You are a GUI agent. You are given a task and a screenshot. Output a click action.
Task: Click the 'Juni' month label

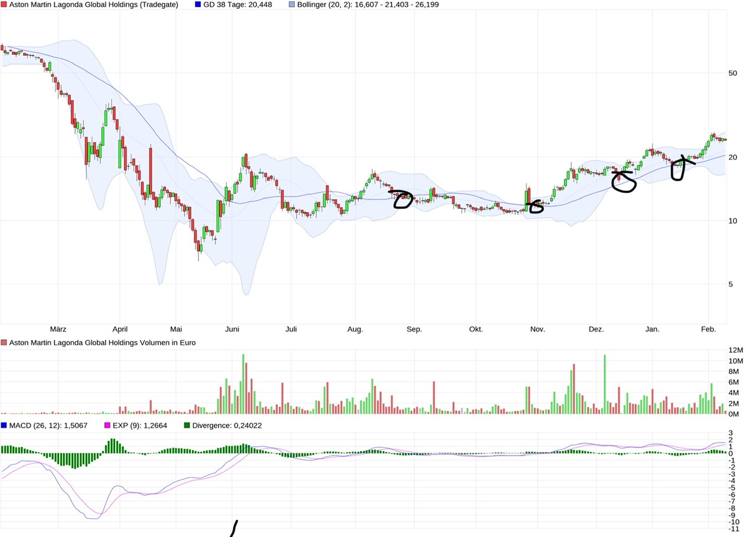coord(232,329)
